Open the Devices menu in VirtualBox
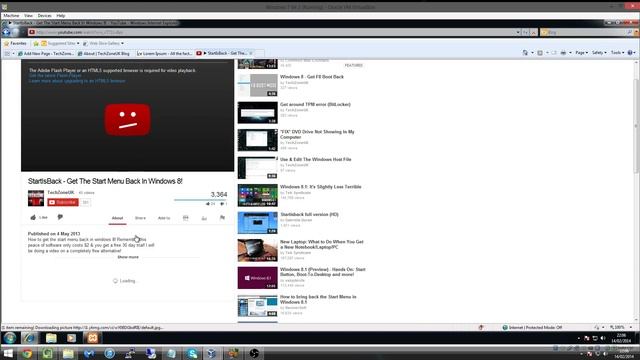640x360 pixels. pyautogui.click(x=44, y=16)
